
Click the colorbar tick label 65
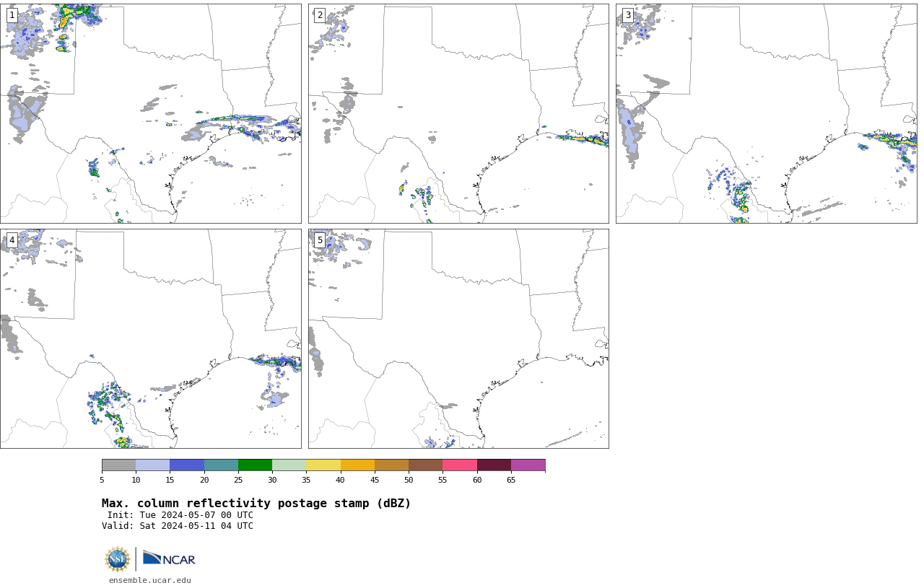(511, 480)
